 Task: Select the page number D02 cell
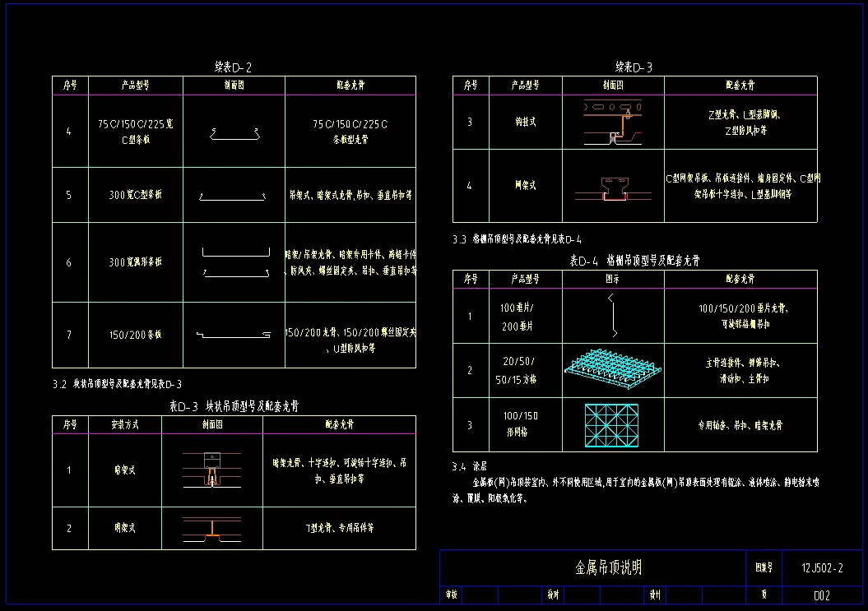821,595
